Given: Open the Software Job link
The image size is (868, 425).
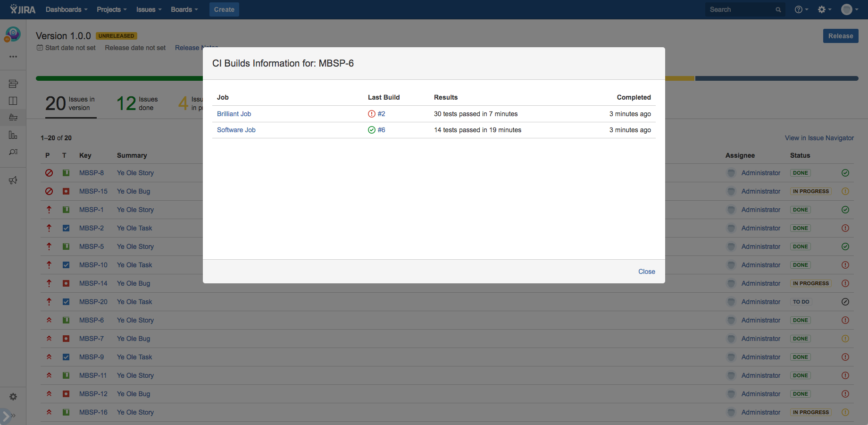Looking at the screenshot, I should coord(236,130).
